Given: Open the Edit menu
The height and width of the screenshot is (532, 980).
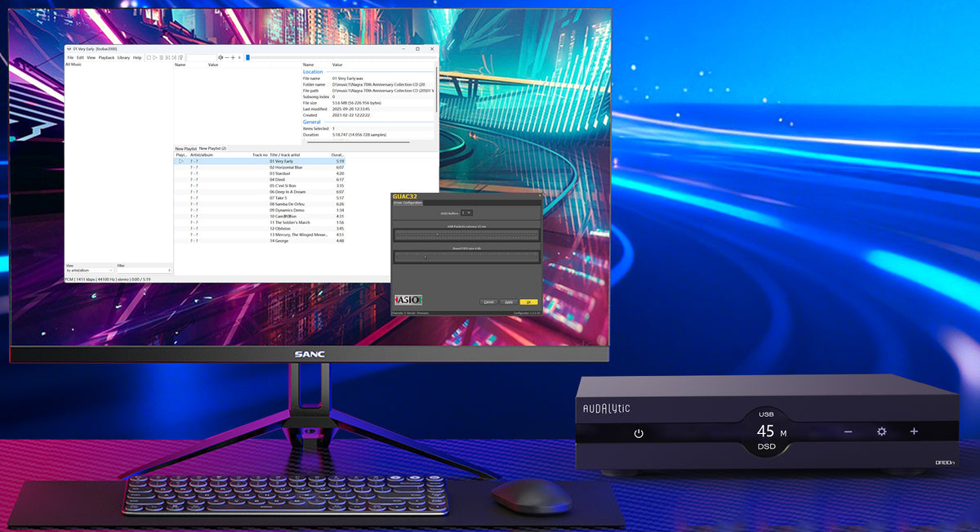Looking at the screenshot, I should (80, 58).
